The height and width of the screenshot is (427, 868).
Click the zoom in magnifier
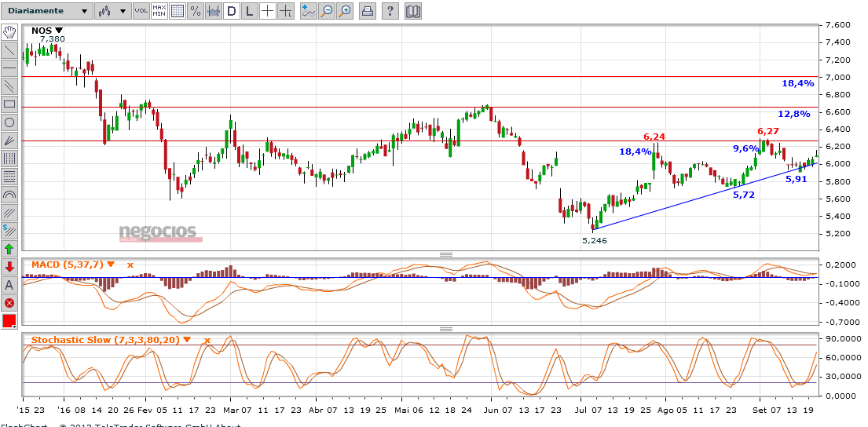pyautogui.click(x=344, y=11)
